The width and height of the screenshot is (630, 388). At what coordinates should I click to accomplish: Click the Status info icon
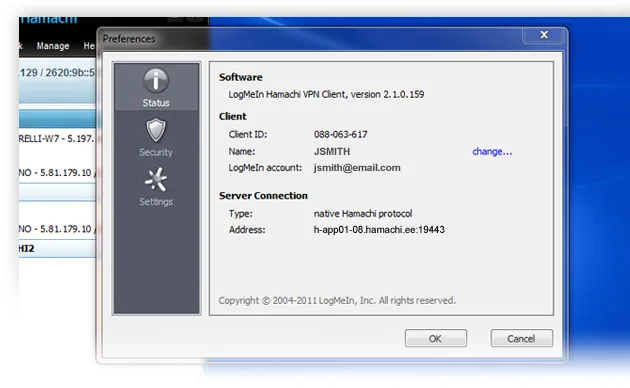[156, 81]
